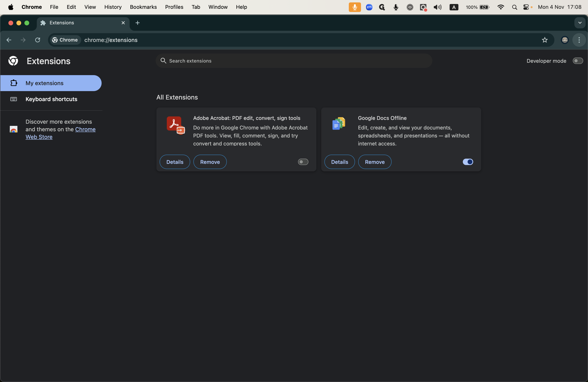This screenshot has height=382, width=588.
Task: Enable the Adobe Acrobat extension toggle
Action: click(x=303, y=162)
